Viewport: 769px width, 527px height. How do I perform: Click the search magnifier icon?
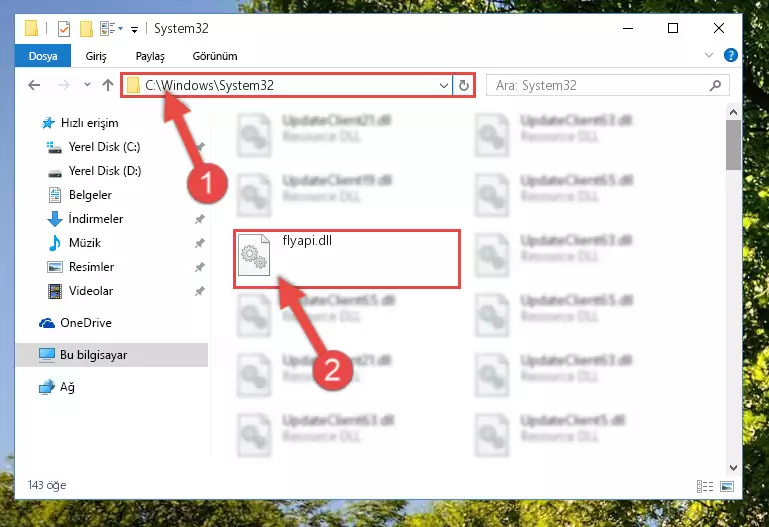[x=716, y=85]
